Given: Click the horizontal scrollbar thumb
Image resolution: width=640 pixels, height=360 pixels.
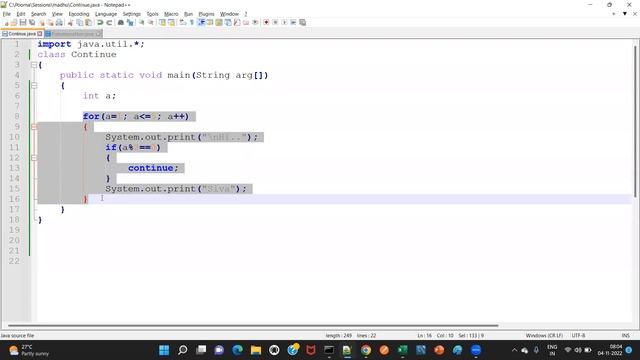Looking at the screenshot, I should click(x=253, y=326).
